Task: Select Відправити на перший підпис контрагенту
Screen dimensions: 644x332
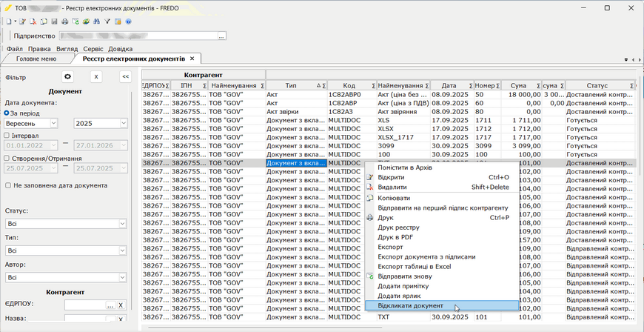Action: coord(442,207)
